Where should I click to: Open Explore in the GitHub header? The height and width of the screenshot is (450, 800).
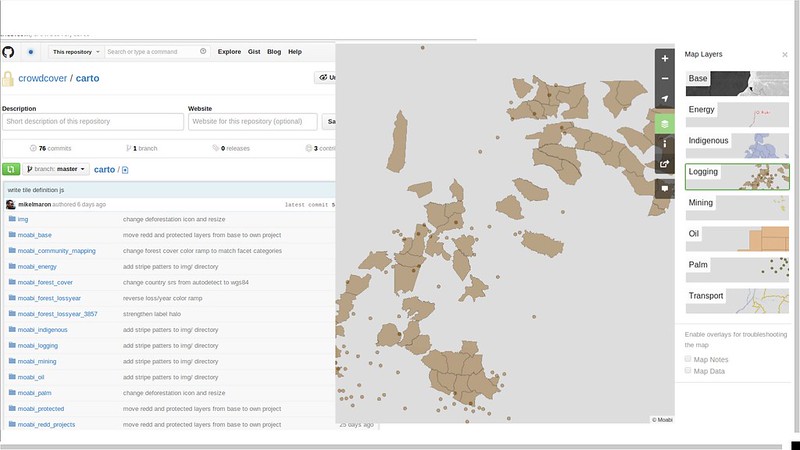tap(229, 52)
